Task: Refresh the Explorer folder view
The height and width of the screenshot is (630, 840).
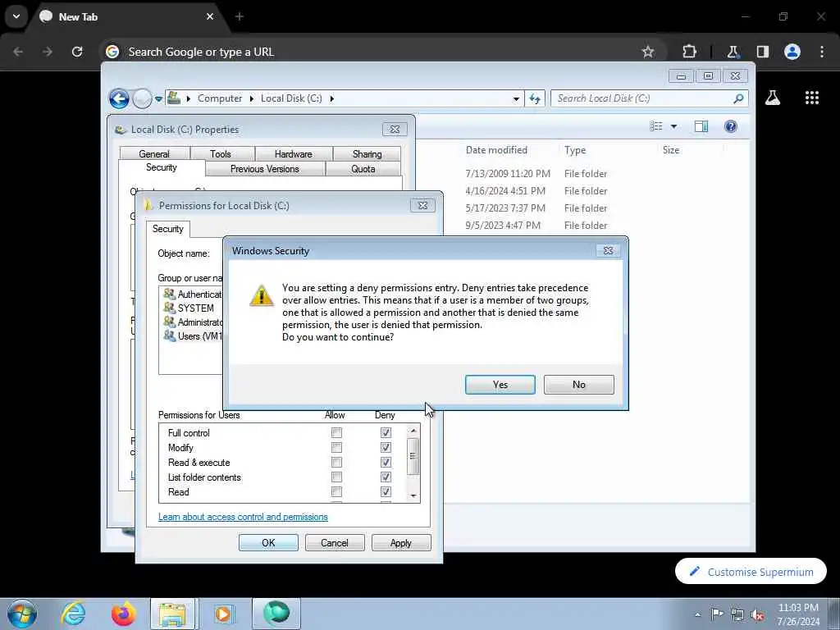Action: point(535,98)
